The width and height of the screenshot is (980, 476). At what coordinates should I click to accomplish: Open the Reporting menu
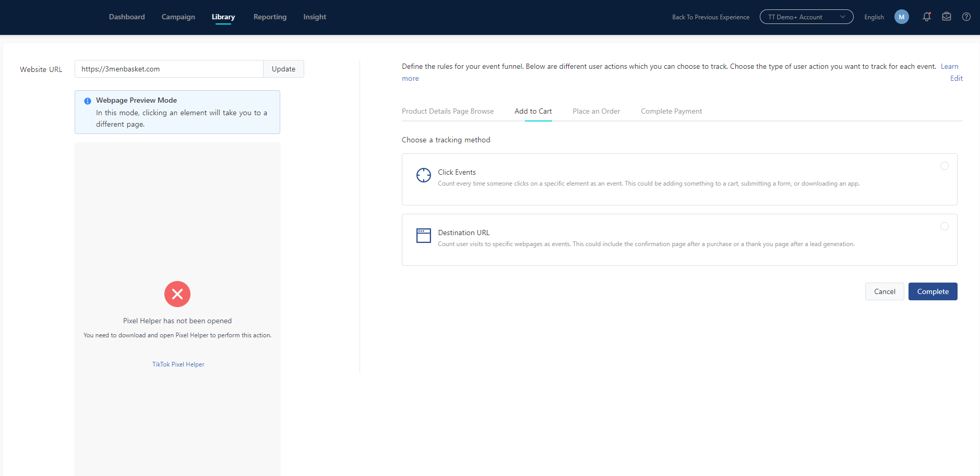coord(270,17)
